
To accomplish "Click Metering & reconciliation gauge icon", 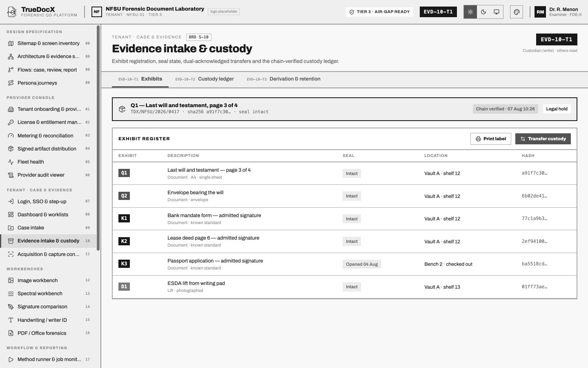I will point(11,136).
